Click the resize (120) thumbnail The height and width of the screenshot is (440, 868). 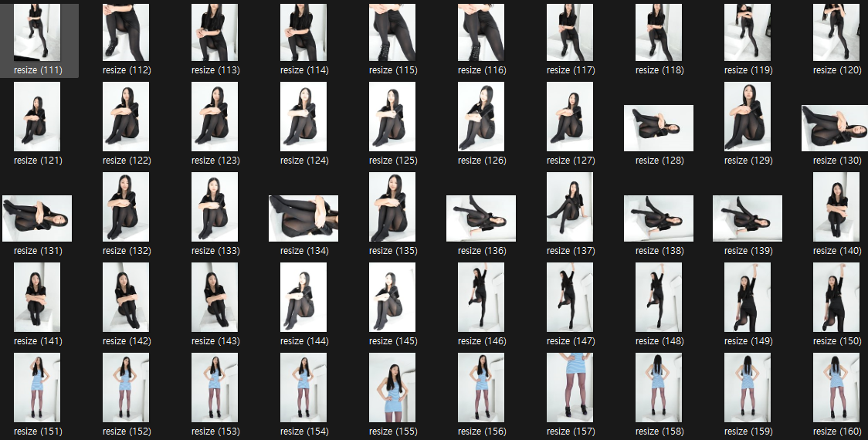pyautogui.click(x=836, y=32)
